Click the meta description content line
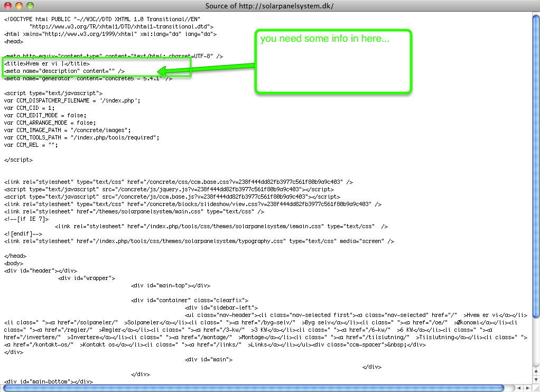 tap(64, 71)
